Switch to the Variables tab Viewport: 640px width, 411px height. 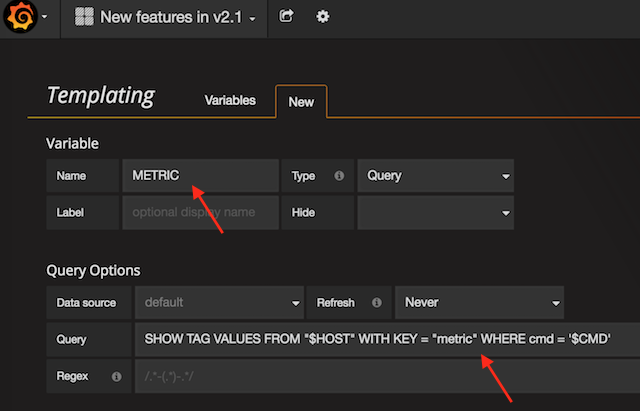pyautogui.click(x=230, y=100)
